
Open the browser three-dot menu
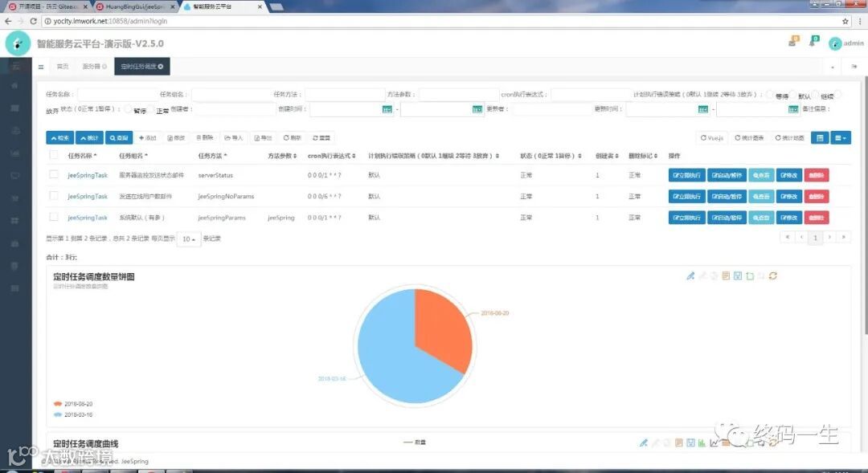(x=860, y=21)
